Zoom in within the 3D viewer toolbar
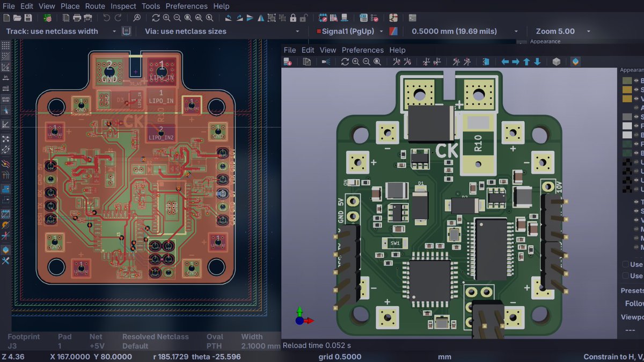Viewport: 644px width, 362px height. click(x=356, y=62)
